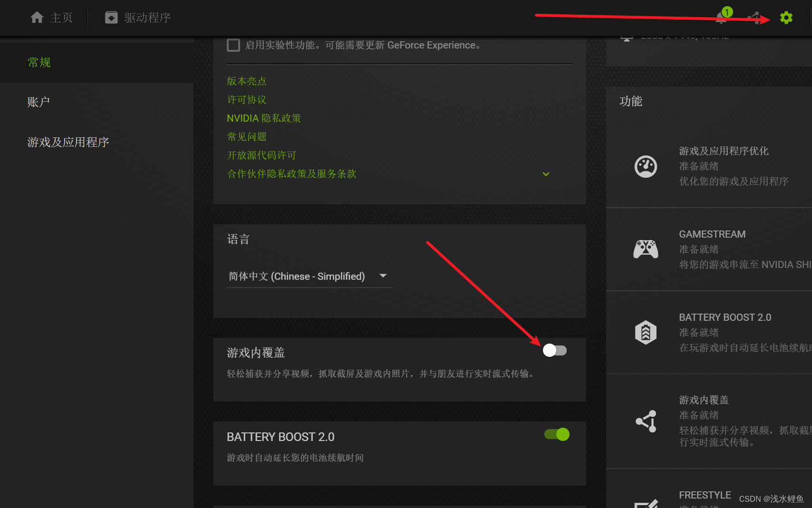Open the NVIDIA 隐私政策 link

click(x=264, y=118)
